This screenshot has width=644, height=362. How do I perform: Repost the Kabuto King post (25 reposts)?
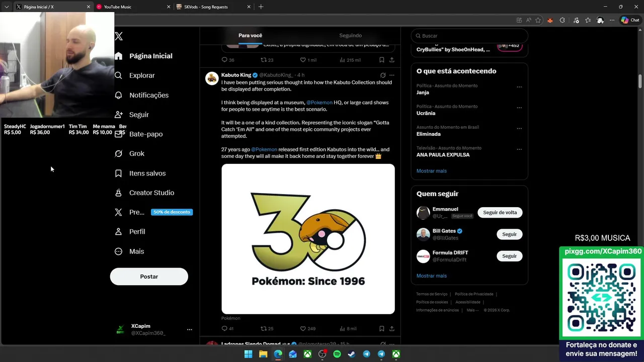click(x=267, y=329)
